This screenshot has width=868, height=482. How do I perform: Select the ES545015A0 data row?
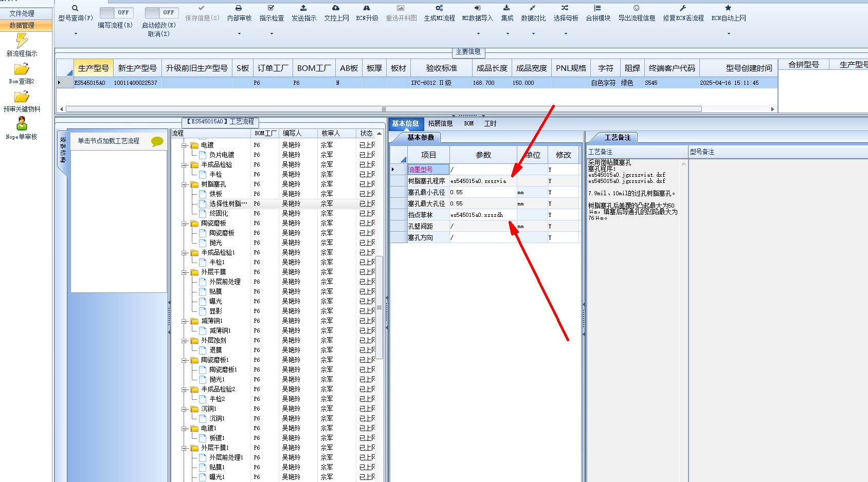click(x=417, y=83)
